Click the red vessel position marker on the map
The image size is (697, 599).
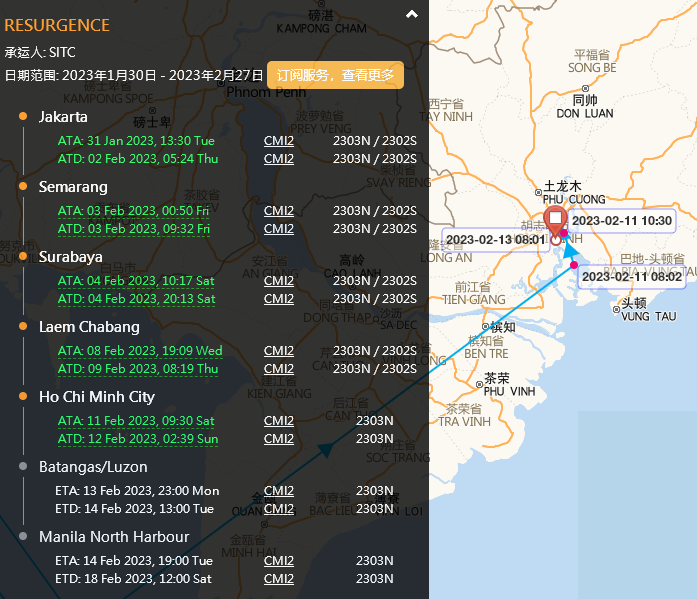pos(555,219)
